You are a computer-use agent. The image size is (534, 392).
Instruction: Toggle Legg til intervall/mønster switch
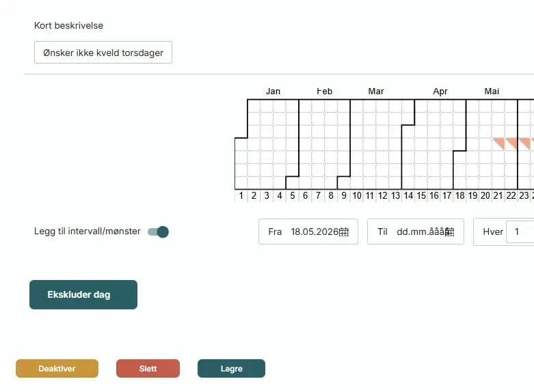[x=158, y=232]
